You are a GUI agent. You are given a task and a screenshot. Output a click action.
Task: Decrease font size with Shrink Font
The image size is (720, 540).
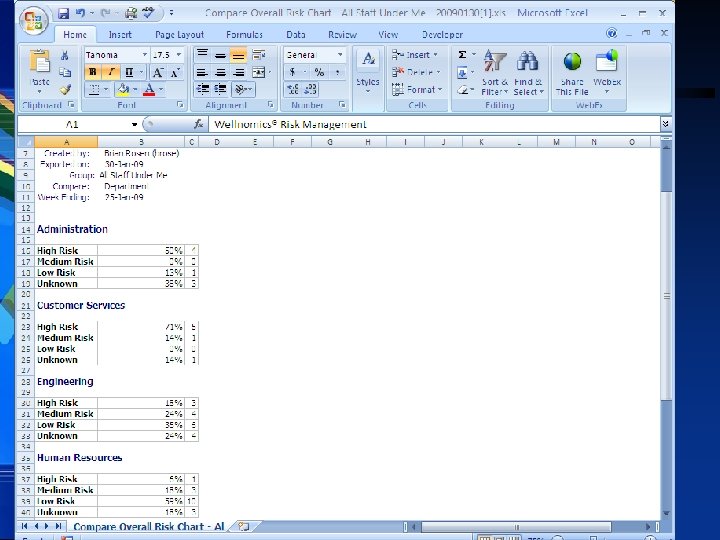175,73
